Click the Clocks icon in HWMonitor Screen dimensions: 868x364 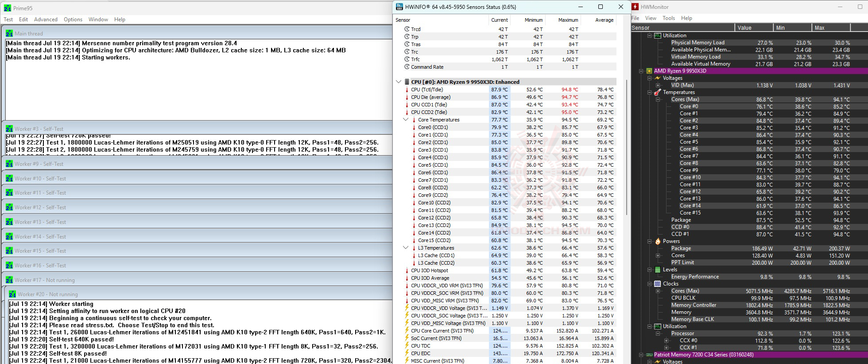[x=658, y=284]
